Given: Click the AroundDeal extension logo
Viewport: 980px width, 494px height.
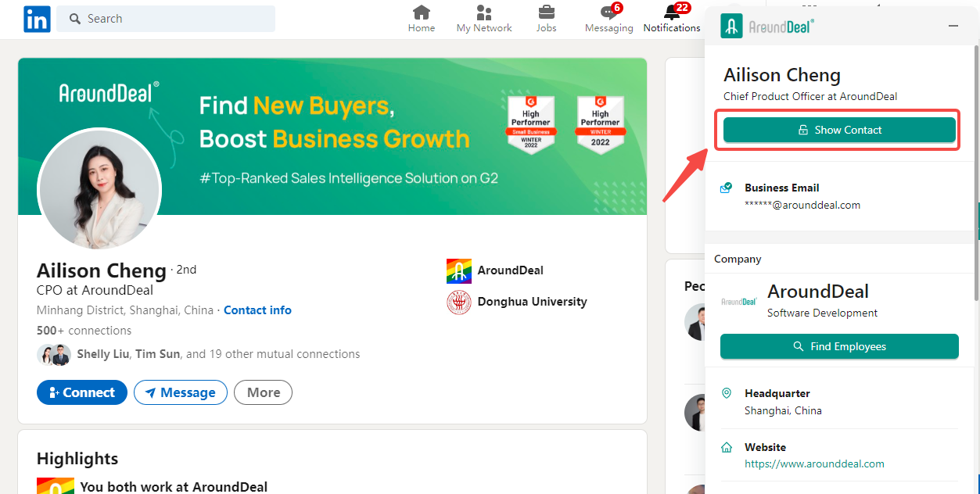Looking at the screenshot, I should tap(732, 26).
